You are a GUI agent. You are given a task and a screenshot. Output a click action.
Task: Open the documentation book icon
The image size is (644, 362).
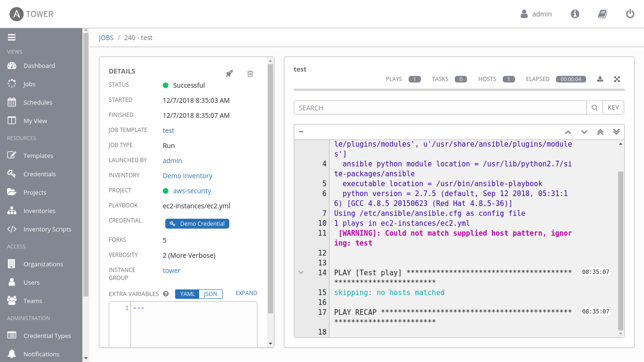click(x=602, y=14)
